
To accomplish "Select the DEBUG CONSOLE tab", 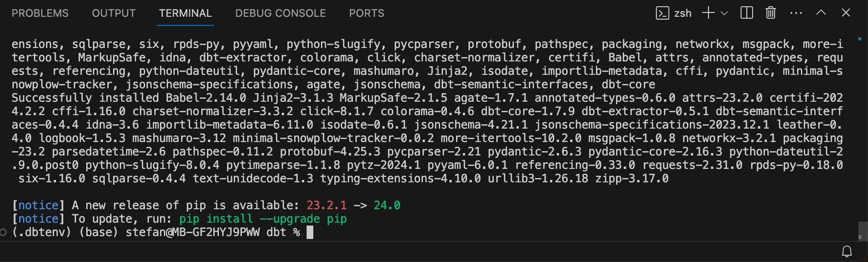I will [280, 13].
